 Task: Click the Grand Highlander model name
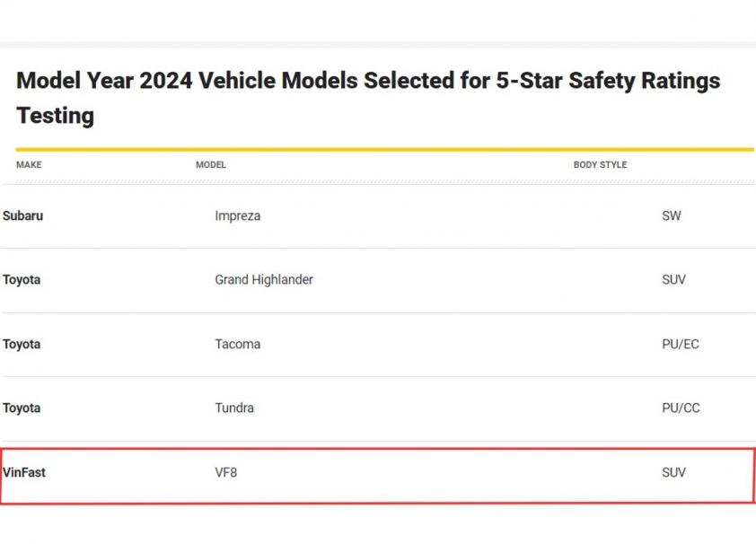coord(264,280)
